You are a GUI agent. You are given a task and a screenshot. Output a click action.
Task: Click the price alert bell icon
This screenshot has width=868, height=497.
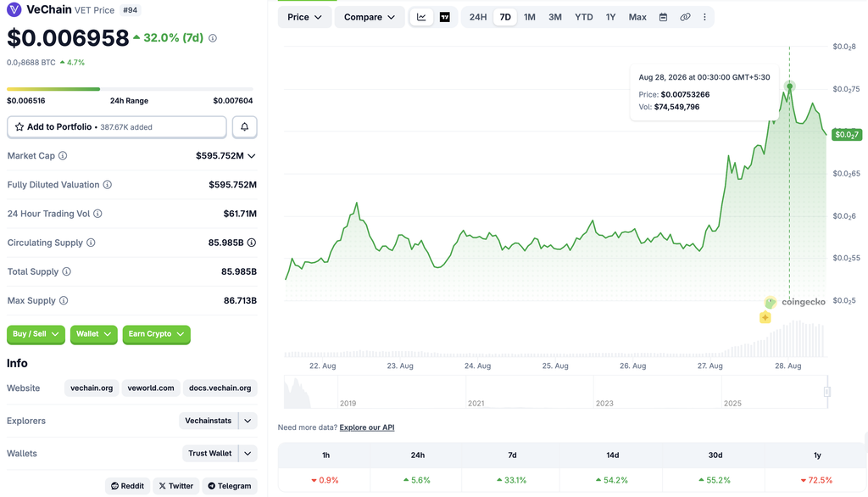click(244, 127)
